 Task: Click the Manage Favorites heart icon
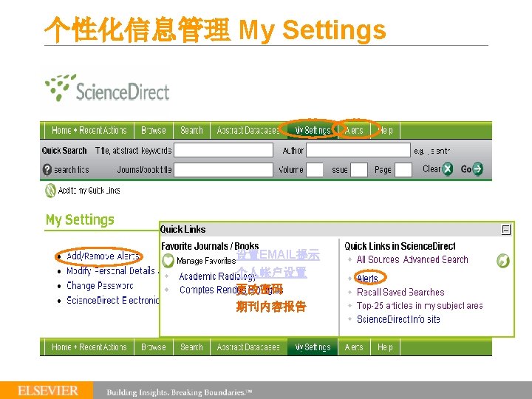pos(168,261)
